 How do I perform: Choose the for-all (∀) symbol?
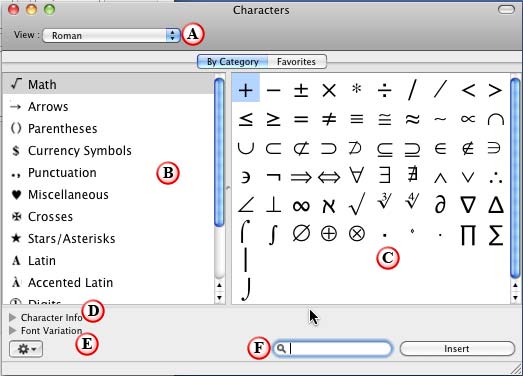(x=356, y=174)
